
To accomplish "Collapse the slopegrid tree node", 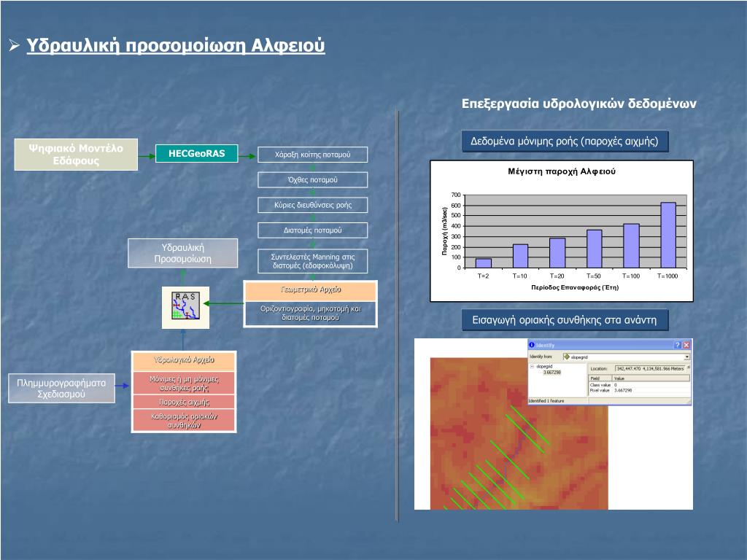I will [532, 366].
